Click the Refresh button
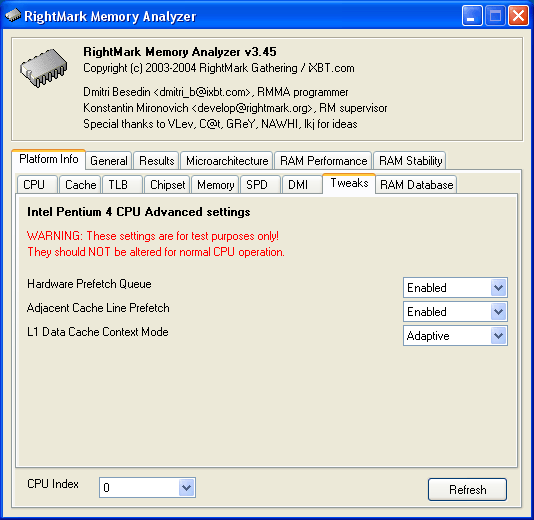This screenshot has height=520, width=534. [x=467, y=490]
